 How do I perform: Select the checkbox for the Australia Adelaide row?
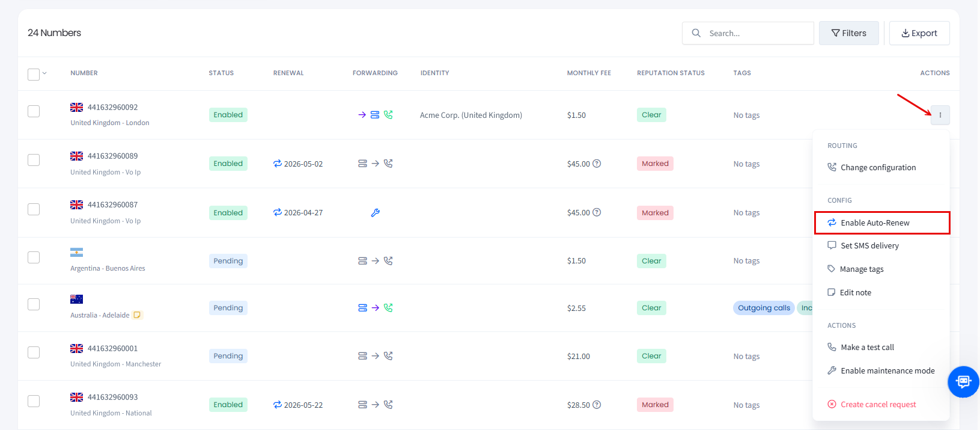click(34, 304)
